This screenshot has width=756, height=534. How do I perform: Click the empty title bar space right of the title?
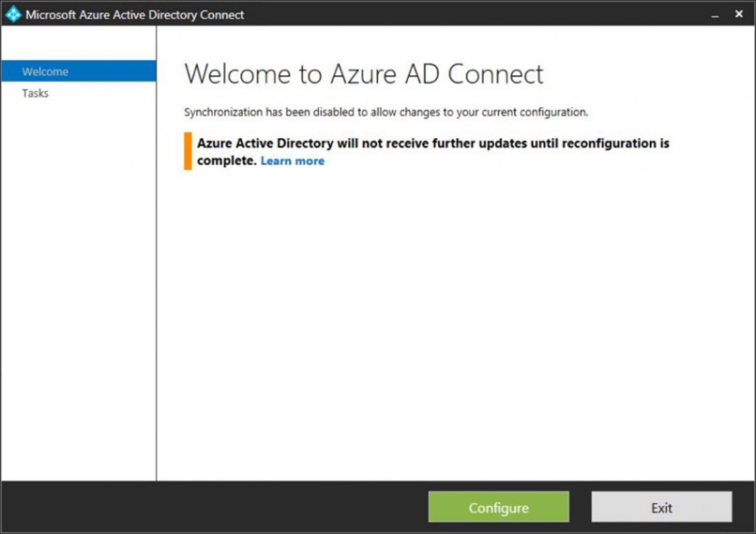coord(475,14)
